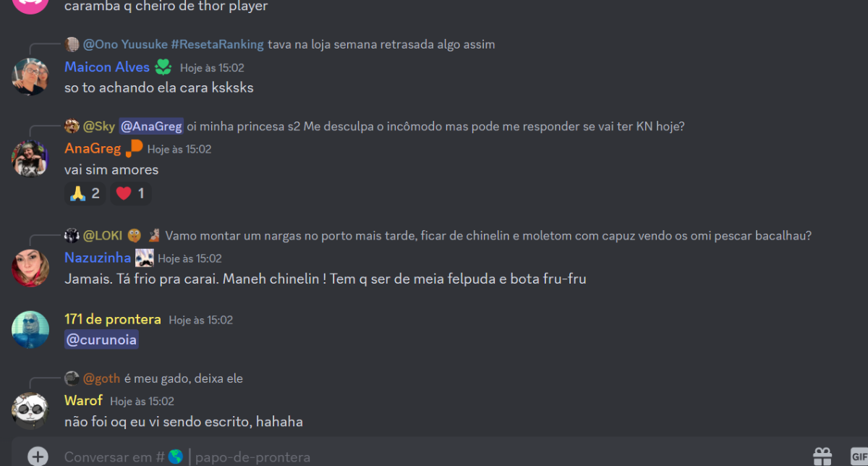This screenshot has width=868, height=466.
Task: Open the plus attachment button in message bar
Action: click(x=38, y=456)
